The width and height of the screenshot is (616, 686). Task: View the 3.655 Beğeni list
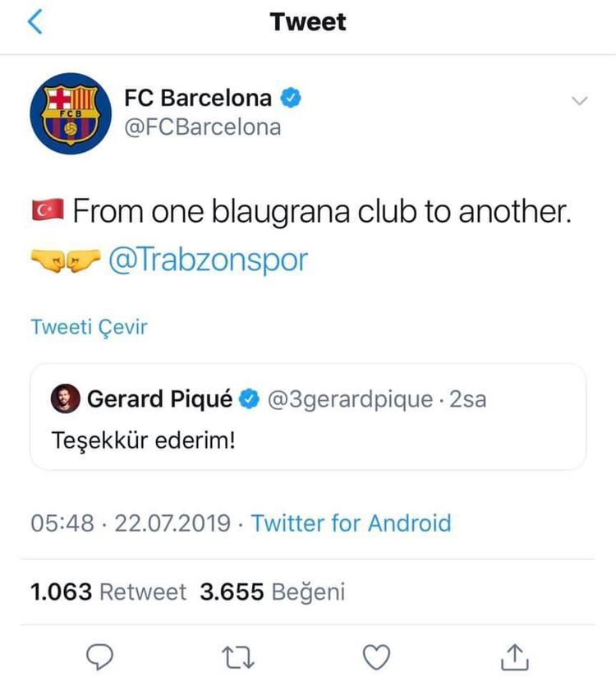click(272, 592)
